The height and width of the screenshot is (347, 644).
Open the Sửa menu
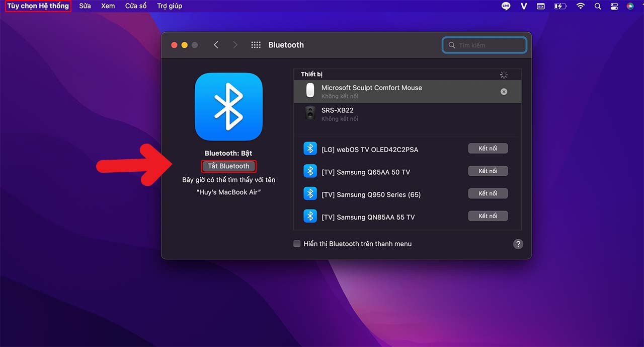[85, 6]
